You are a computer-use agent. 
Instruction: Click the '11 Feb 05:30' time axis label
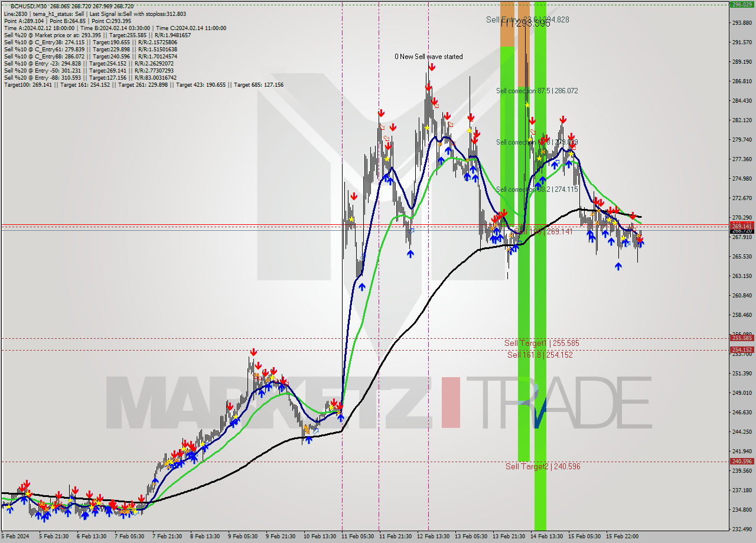pos(357,536)
